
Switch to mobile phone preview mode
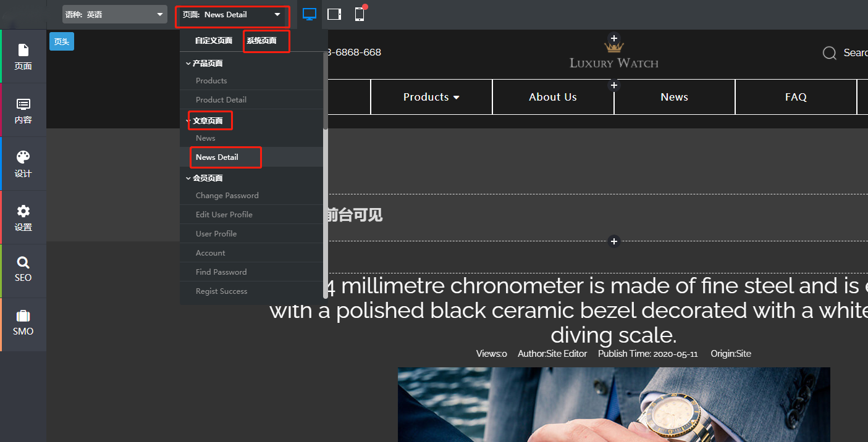(360, 14)
